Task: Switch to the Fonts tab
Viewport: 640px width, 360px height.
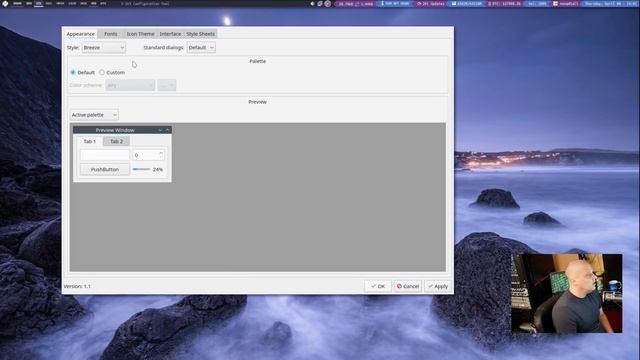Action: click(x=111, y=34)
